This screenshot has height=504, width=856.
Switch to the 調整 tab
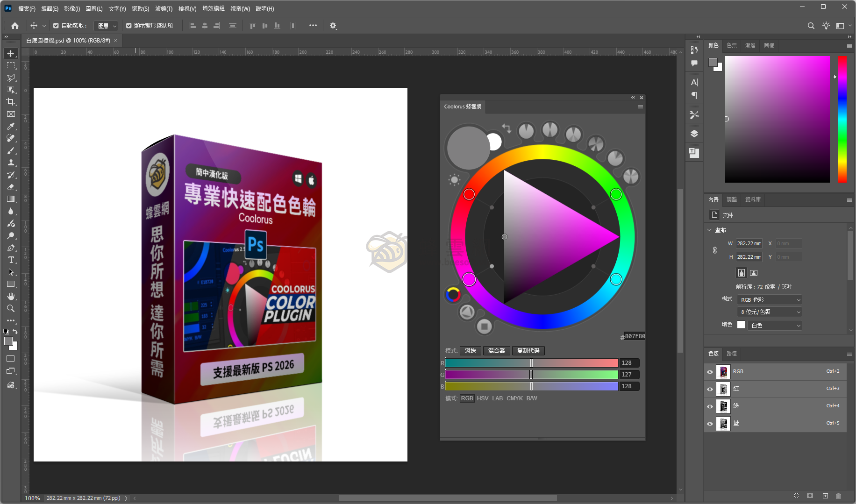[732, 199]
